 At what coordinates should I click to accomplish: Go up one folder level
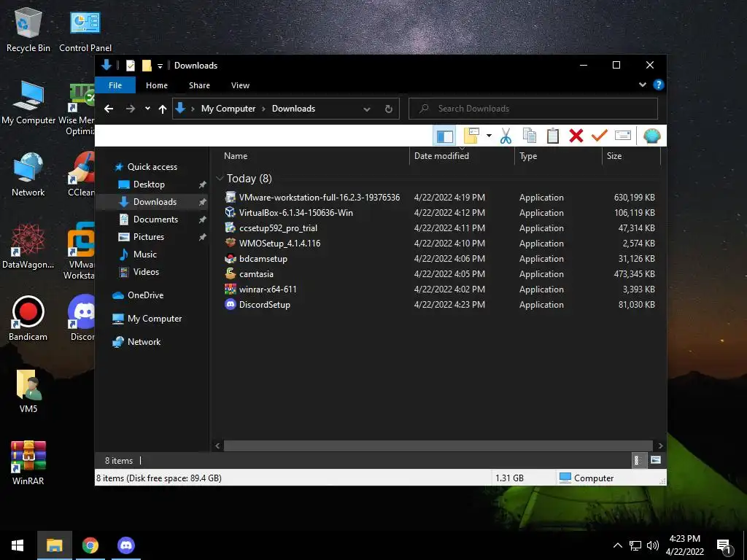point(163,109)
